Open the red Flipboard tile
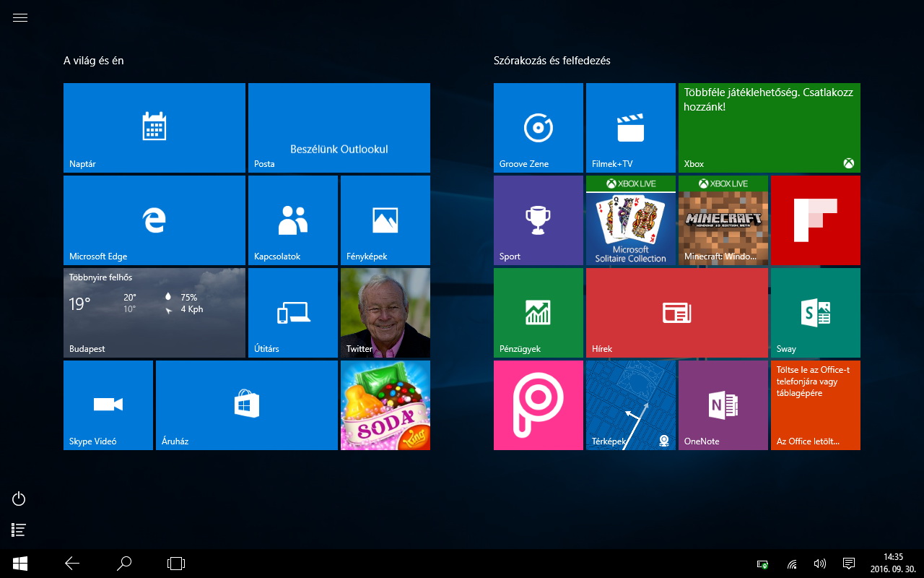 point(816,220)
